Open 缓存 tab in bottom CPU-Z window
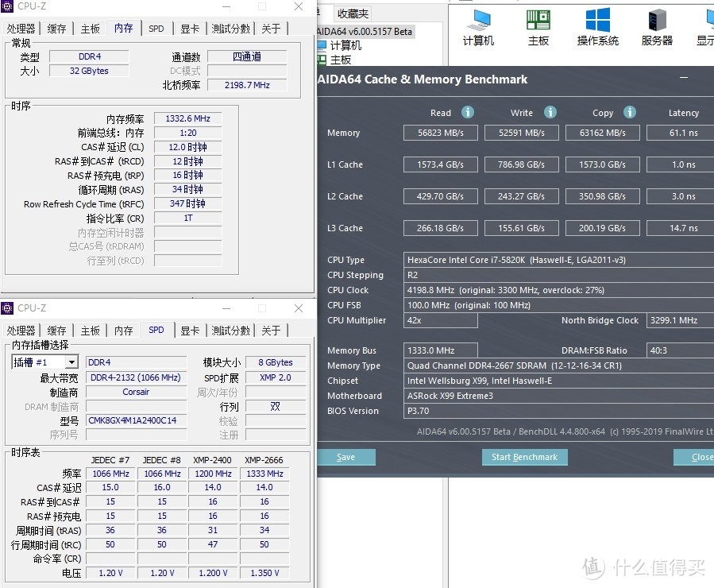The image size is (714, 588). tap(57, 331)
